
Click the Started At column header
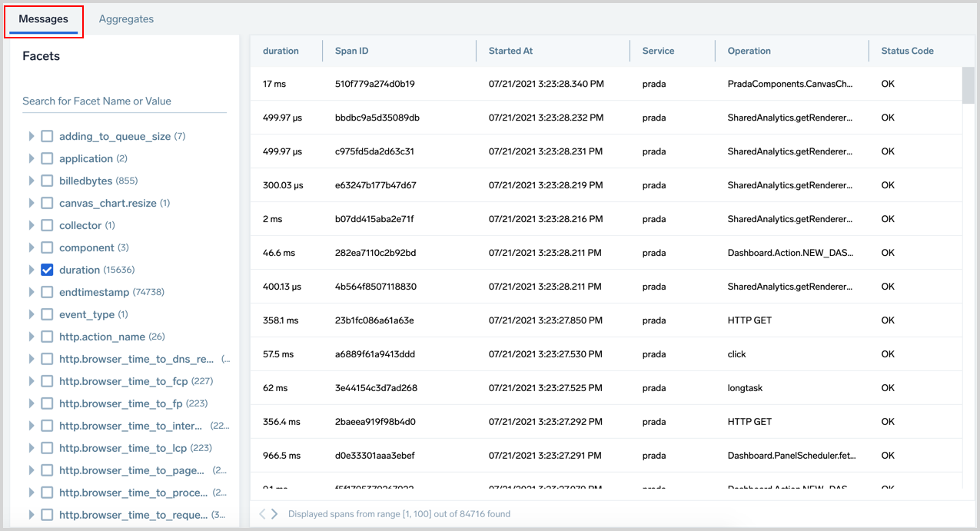pyautogui.click(x=510, y=51)
